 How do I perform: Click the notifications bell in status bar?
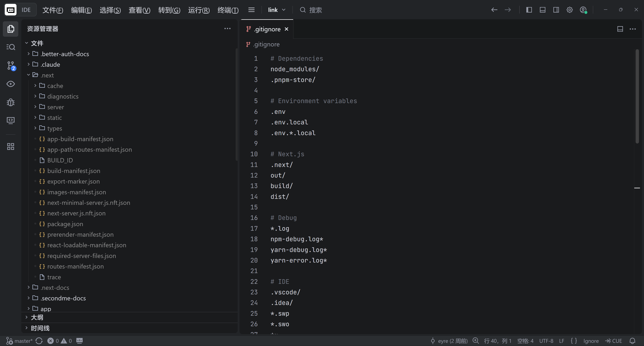coord(632,341)
